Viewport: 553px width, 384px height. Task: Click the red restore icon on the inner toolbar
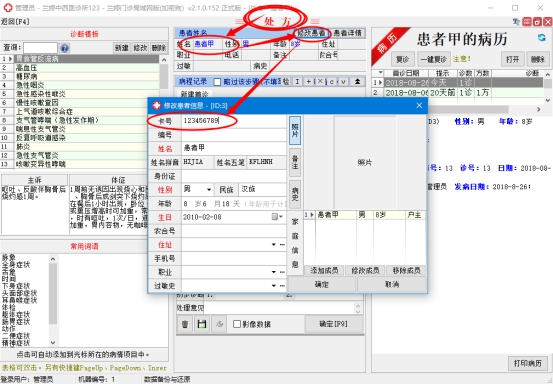tap(537, 22)
